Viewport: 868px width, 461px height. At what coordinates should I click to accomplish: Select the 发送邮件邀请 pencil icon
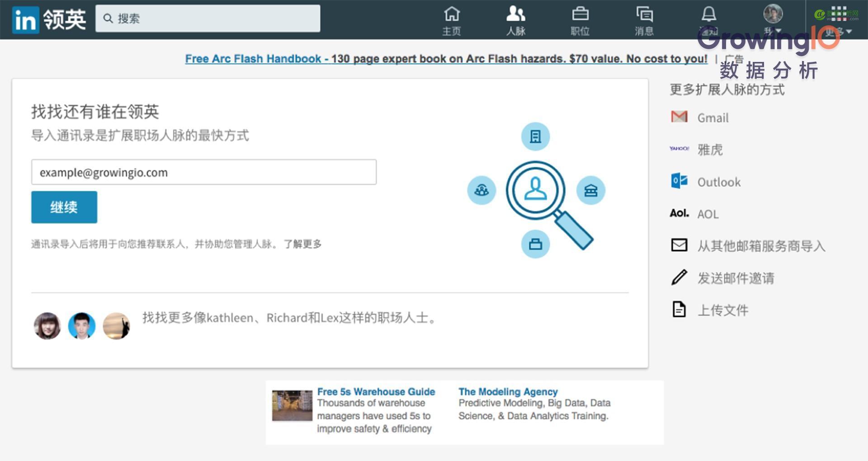point(679,278)
